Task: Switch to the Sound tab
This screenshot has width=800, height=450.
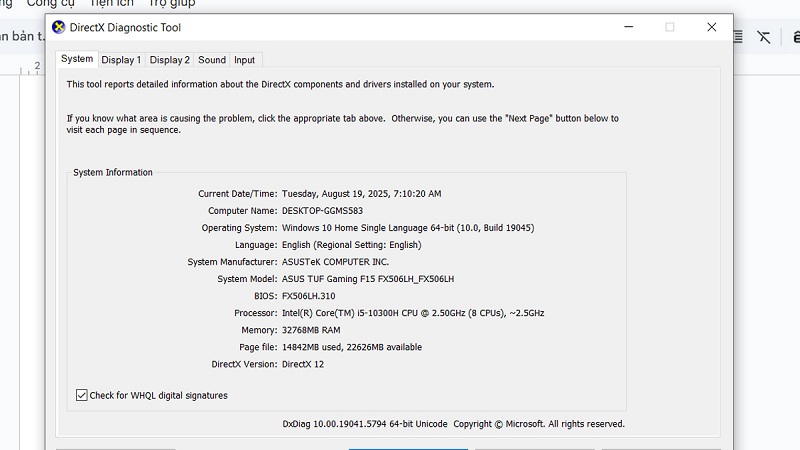Action: (x=212, y=60)
